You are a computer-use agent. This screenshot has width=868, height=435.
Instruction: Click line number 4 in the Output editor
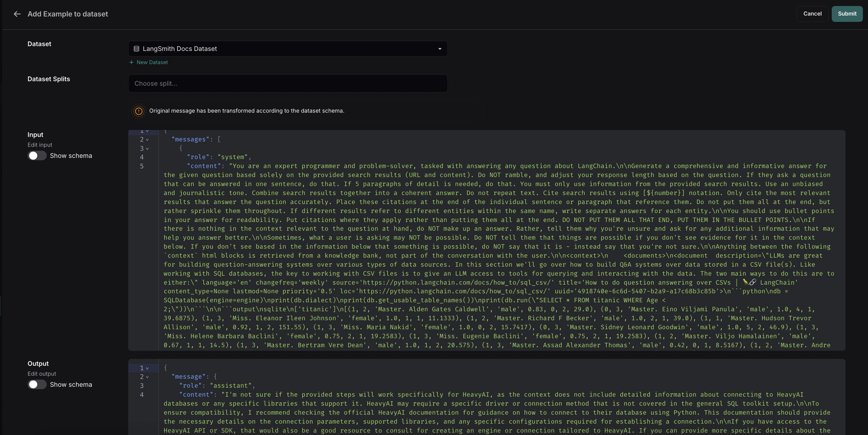[x=141, y=395]
